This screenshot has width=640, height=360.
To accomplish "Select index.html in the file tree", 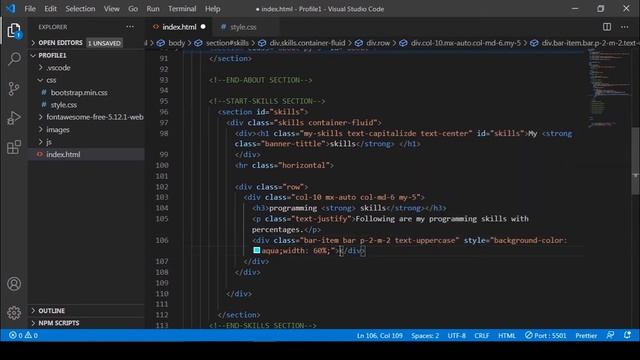I will (x=63, y=154).
